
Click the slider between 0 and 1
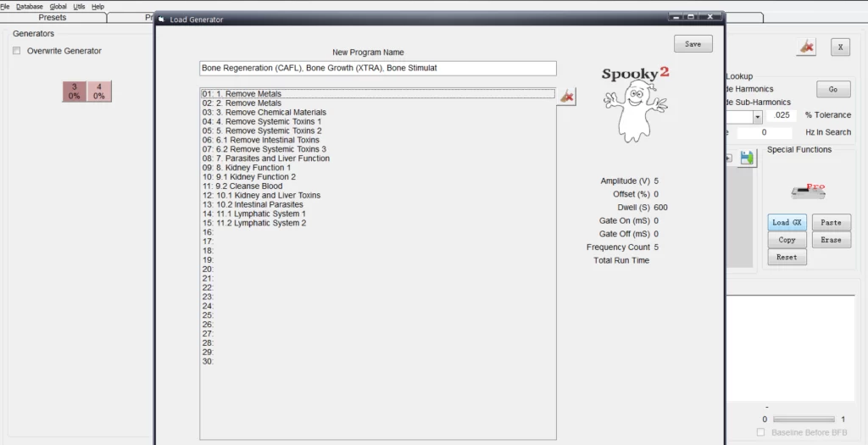[x=804, y=420]
